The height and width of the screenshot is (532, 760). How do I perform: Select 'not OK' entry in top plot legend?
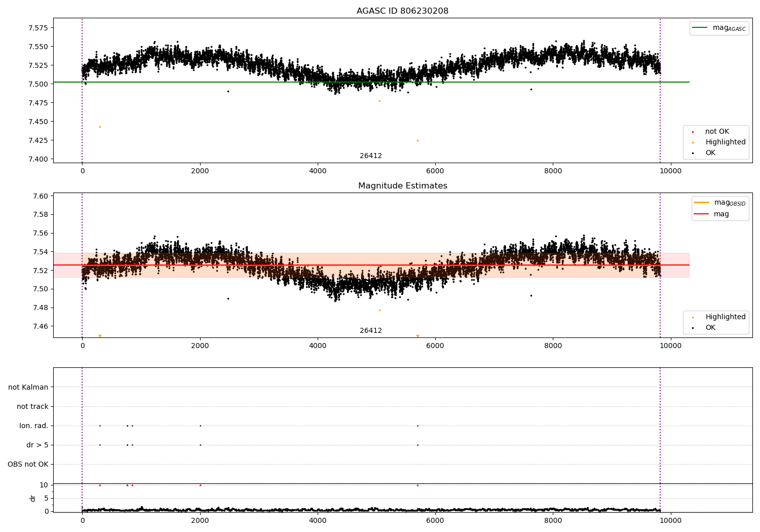coord(717,131)
